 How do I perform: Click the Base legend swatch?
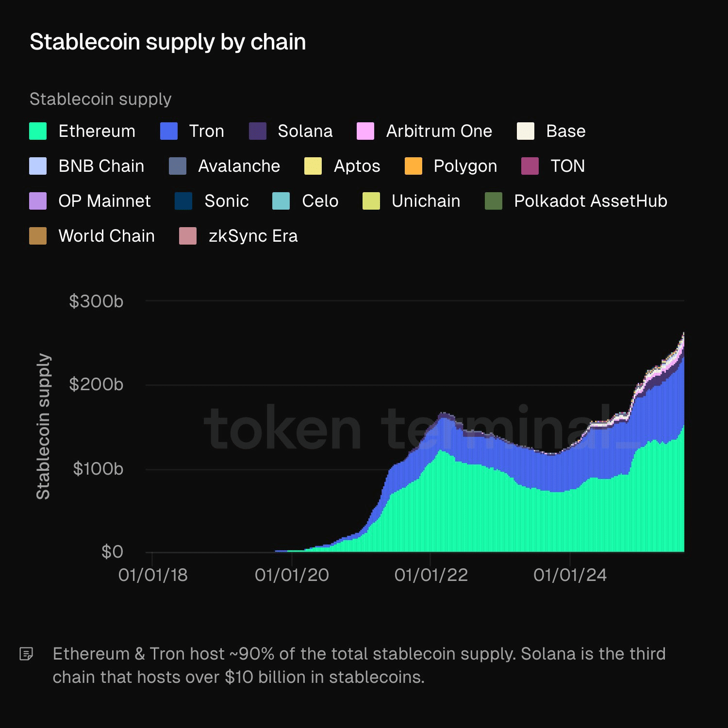click(526, 131)
